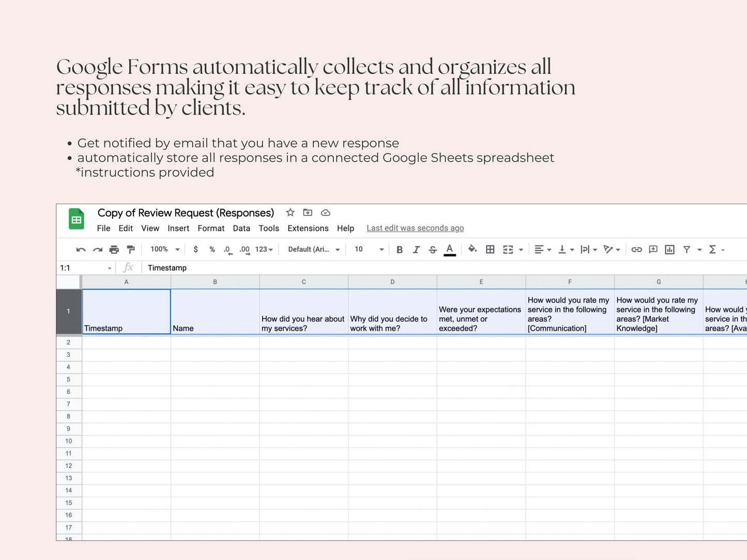This screenshot has width=747, height=560.
Task: Open horizontal align dropdown
Action: point(543,250)
